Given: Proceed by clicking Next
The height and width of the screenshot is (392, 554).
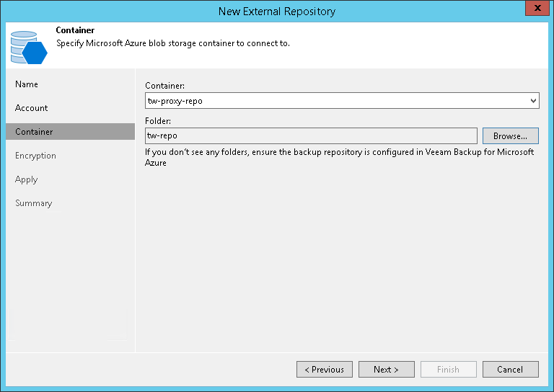Looking at the screenshot, I should [386, 370].
